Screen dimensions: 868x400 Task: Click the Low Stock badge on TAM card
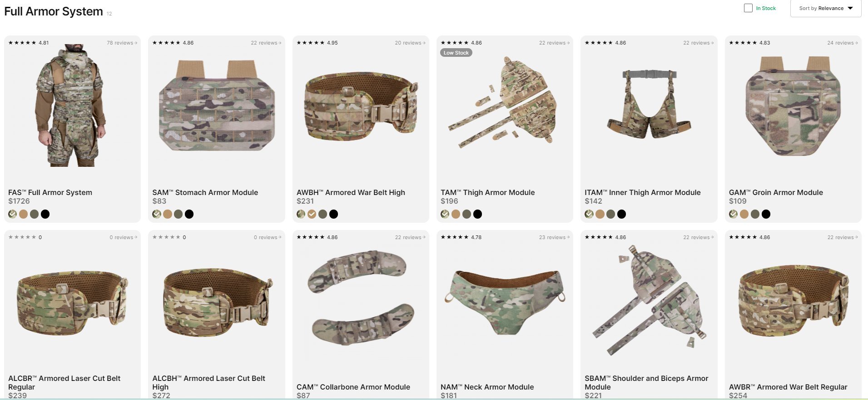tap(456, 53)
